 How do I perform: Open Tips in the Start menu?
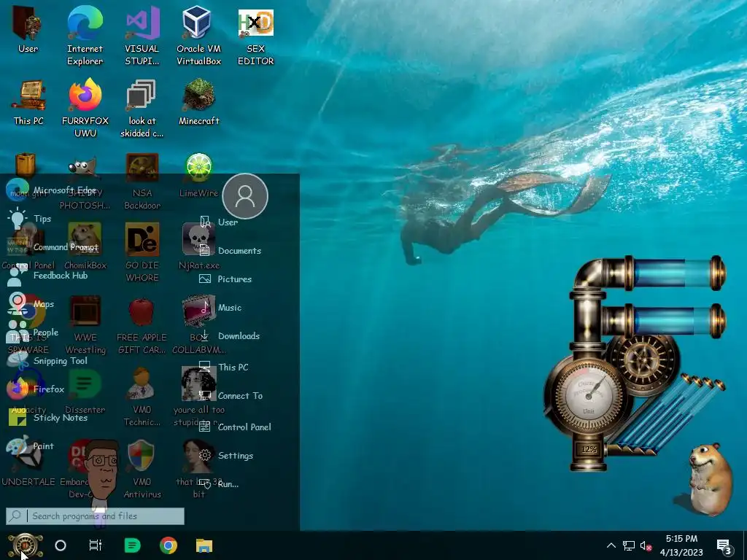[x=29, y=219]
